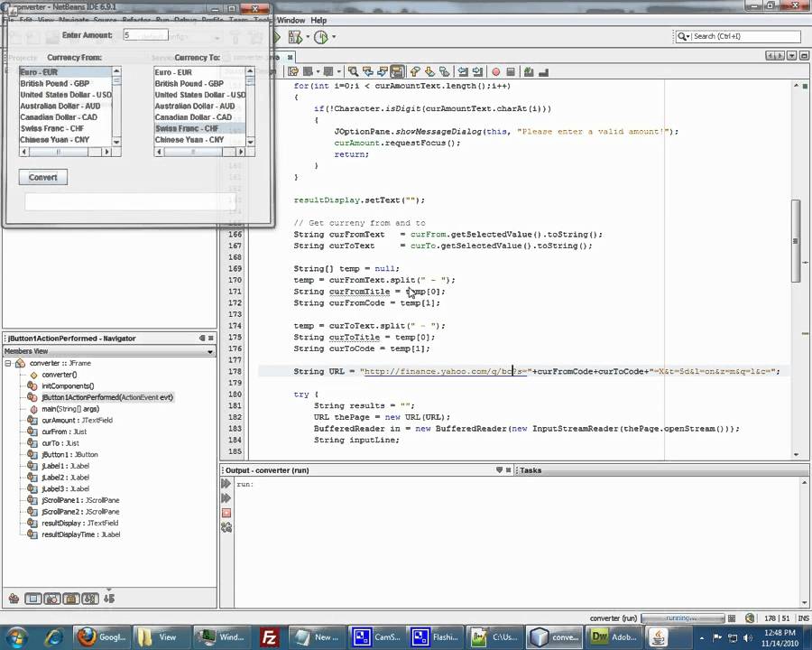Select main(String[] args) in Navigator
This screenshot has width=812, height=650.
pos(69,409)
